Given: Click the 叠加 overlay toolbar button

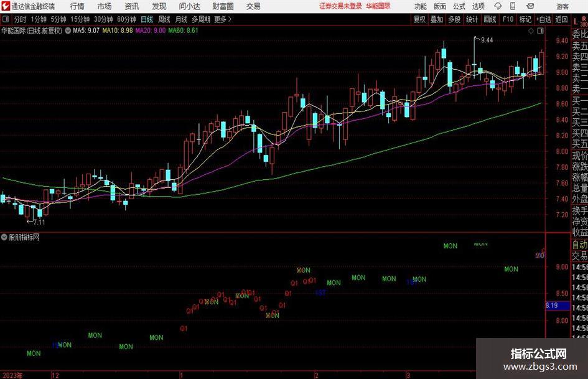Looking at the screenshot, I should (437, 19).
